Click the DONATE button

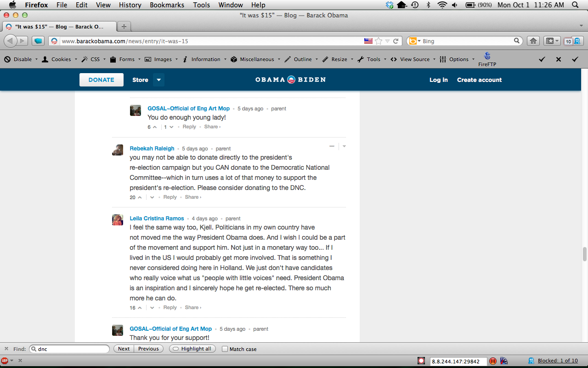[102, 80]
